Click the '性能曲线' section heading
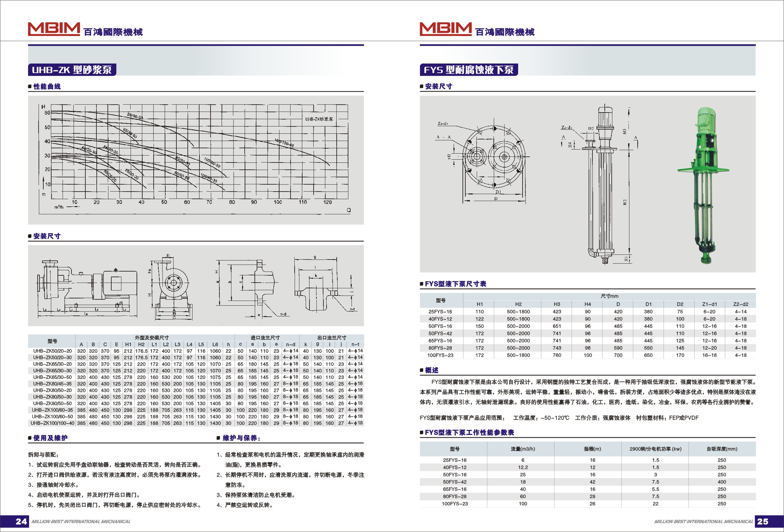784x532 pixels. tap(47, 86)
